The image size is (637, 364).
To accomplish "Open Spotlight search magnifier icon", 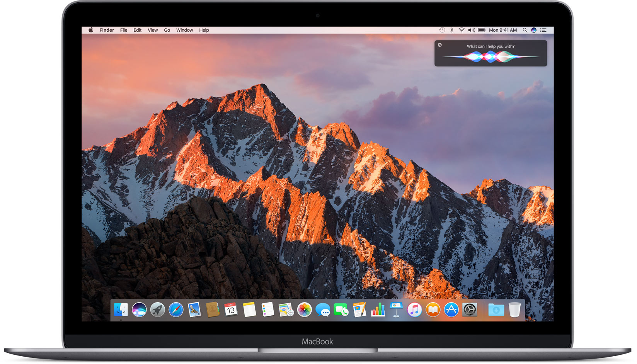I will click(525, 30).
